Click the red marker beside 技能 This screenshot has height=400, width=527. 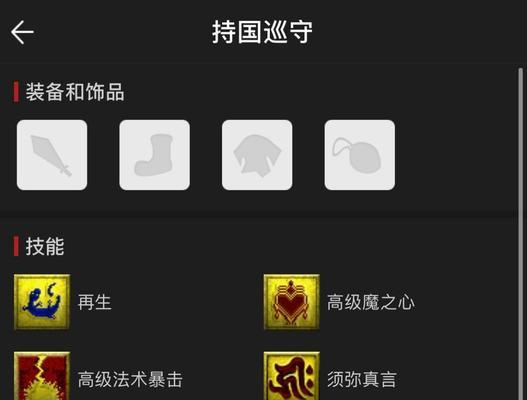click(x=16, y=246)
